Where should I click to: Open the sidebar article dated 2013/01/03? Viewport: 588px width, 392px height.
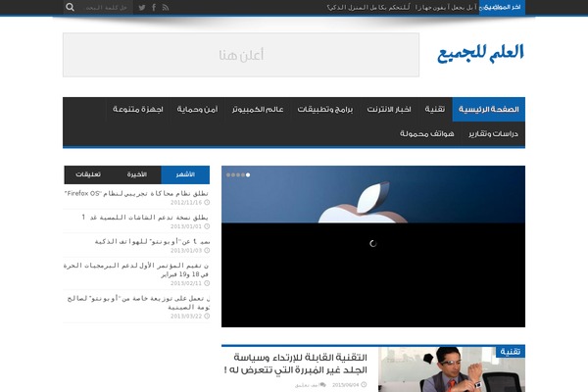tap(152, 242)
